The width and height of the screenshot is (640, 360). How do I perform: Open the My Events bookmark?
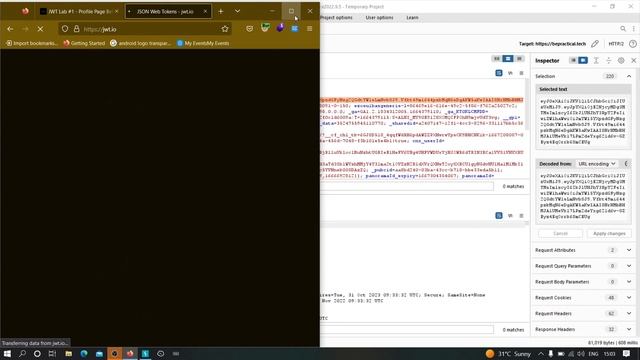(203, 43)
